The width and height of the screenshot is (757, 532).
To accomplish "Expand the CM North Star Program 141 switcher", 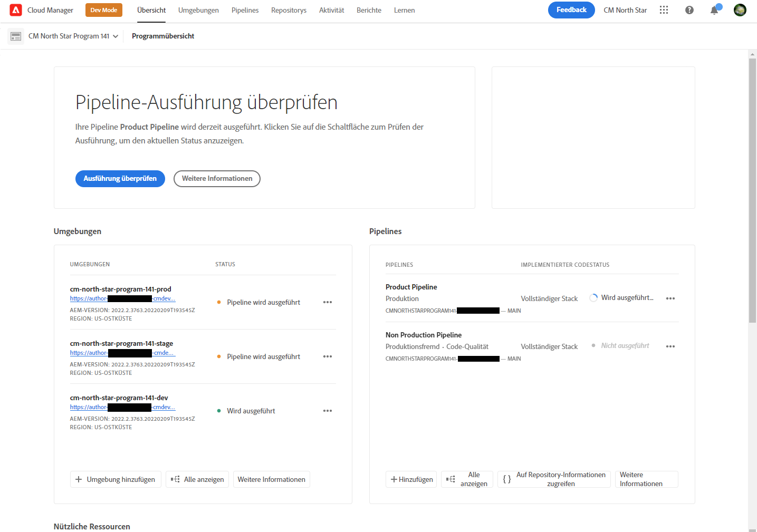I will 73,36.
